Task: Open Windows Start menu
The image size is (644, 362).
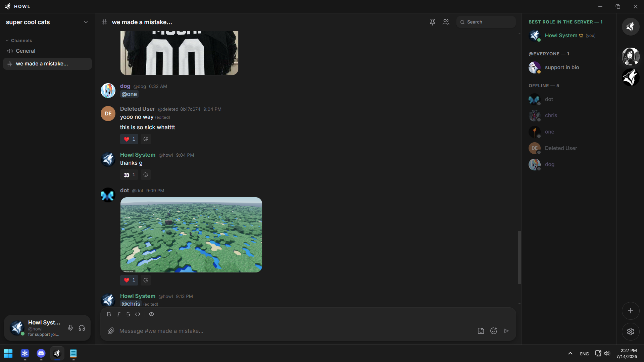Action: pos(8,353)
